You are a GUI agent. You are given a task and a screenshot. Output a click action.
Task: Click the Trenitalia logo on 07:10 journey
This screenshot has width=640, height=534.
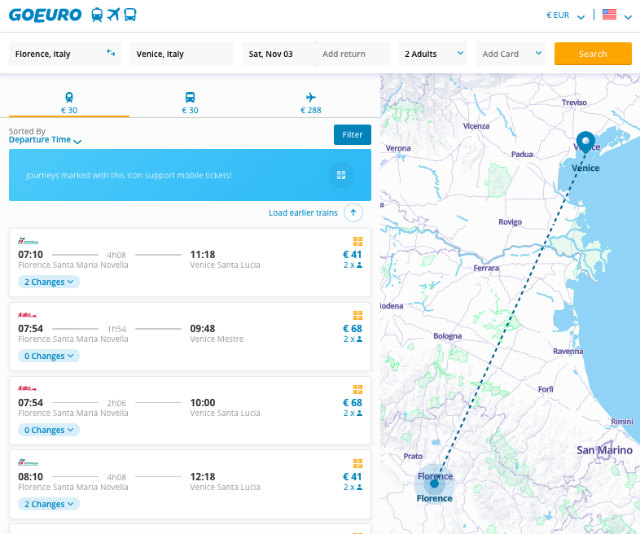pyautogui.click(x=28, y=241)
